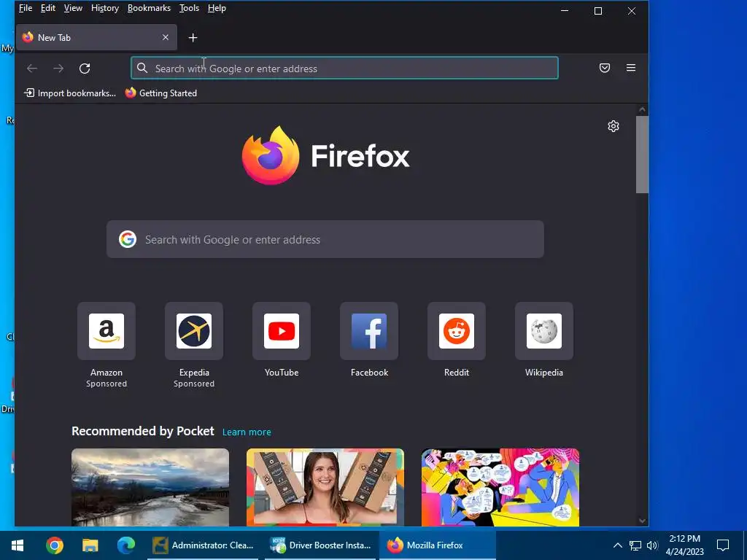Image resolution: width=747 pixels, height=560 pixels.
Task: Open the Save to Pocket icon
Action: [605, 68]
